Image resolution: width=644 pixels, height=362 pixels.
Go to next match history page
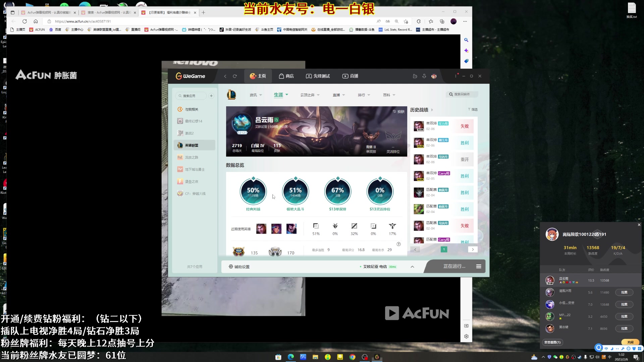click(473, 249)
